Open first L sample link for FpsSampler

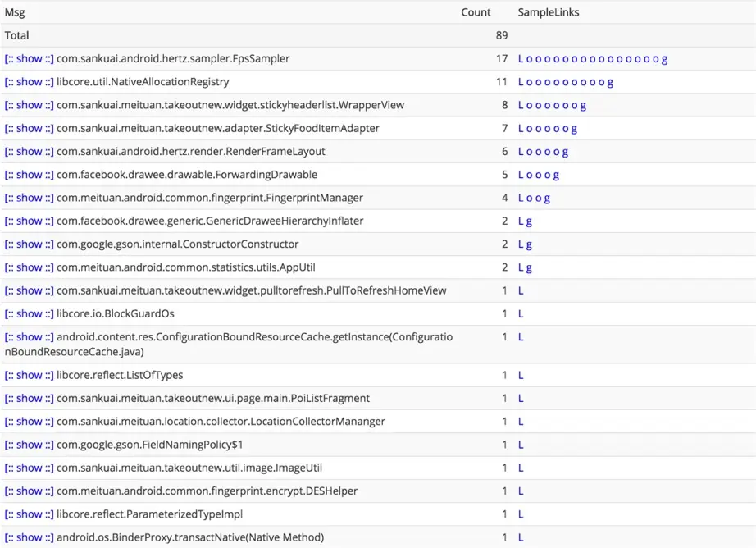tap(521, 59)
